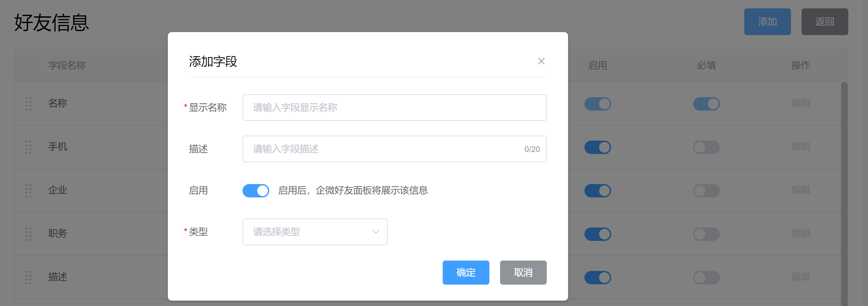Screen dimensions: 868x306
Task: Toggle 必填 switch for the 名称 row
Action: point(706,104)
